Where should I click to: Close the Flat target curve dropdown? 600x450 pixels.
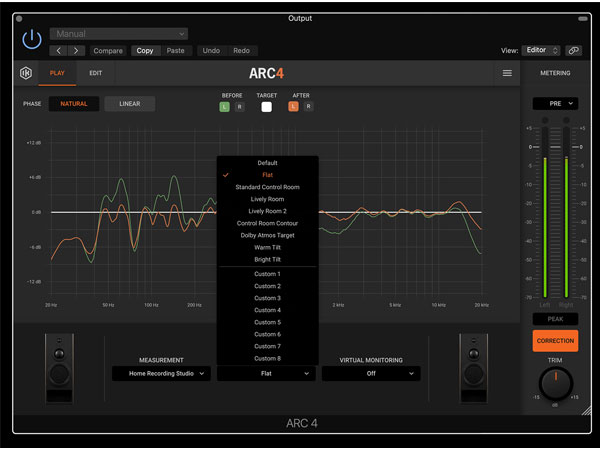click(x=266, y=373)
